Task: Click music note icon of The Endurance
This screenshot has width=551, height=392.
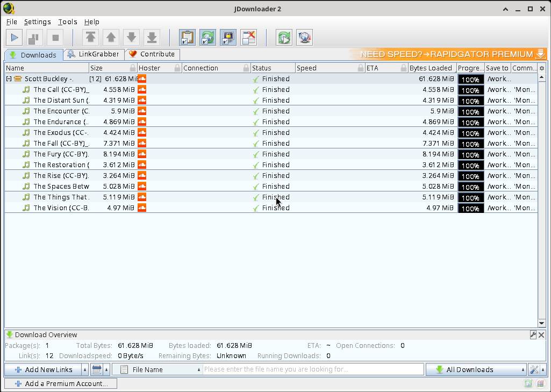Action: [x=26, y=122]
